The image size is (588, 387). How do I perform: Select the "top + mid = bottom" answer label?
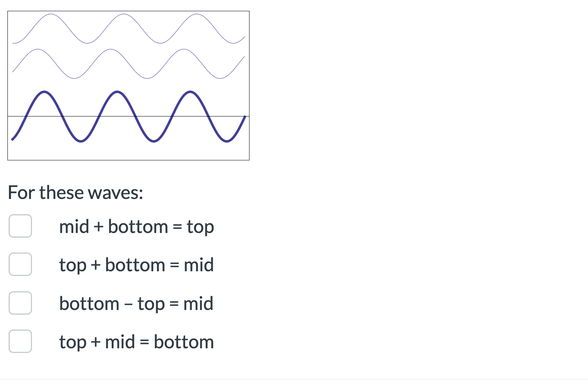[x=136, y=341]
